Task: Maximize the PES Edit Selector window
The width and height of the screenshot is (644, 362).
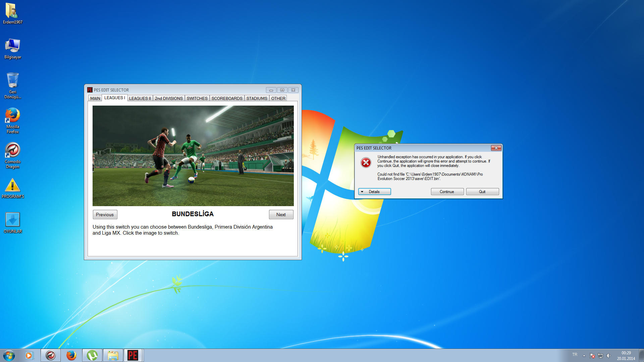Action: click(282, 90)
